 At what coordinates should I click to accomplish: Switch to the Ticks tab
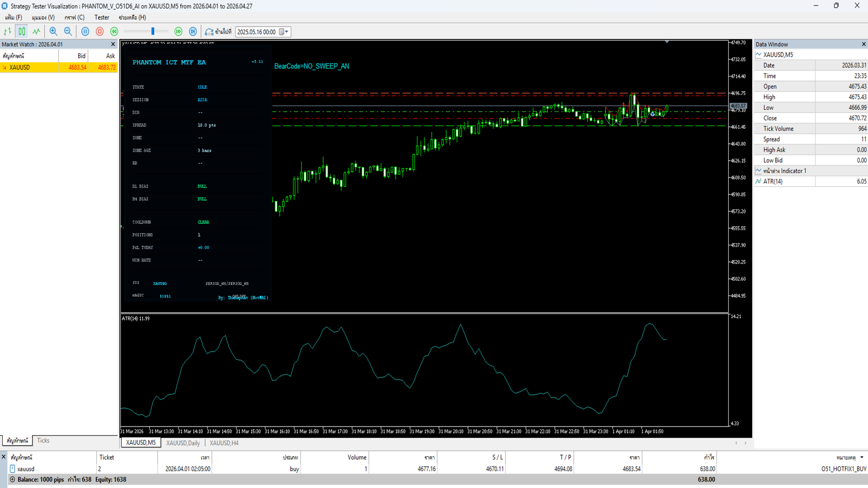(x=43, y=441)
